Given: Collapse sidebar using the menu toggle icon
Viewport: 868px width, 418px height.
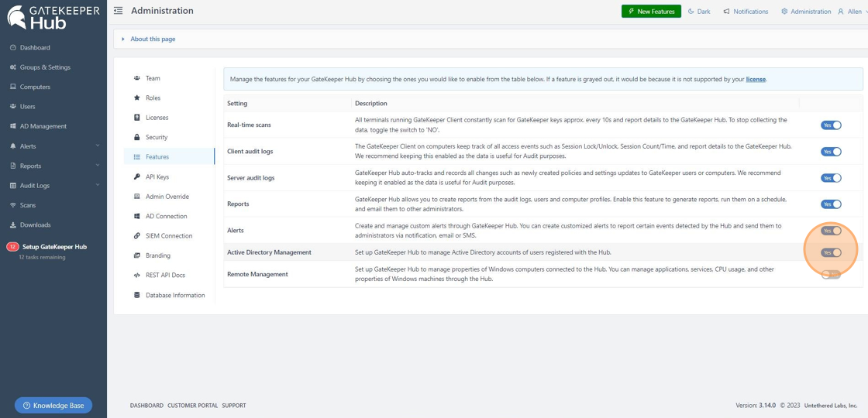Looking at the screenshot, I should [x=118, y=11].
